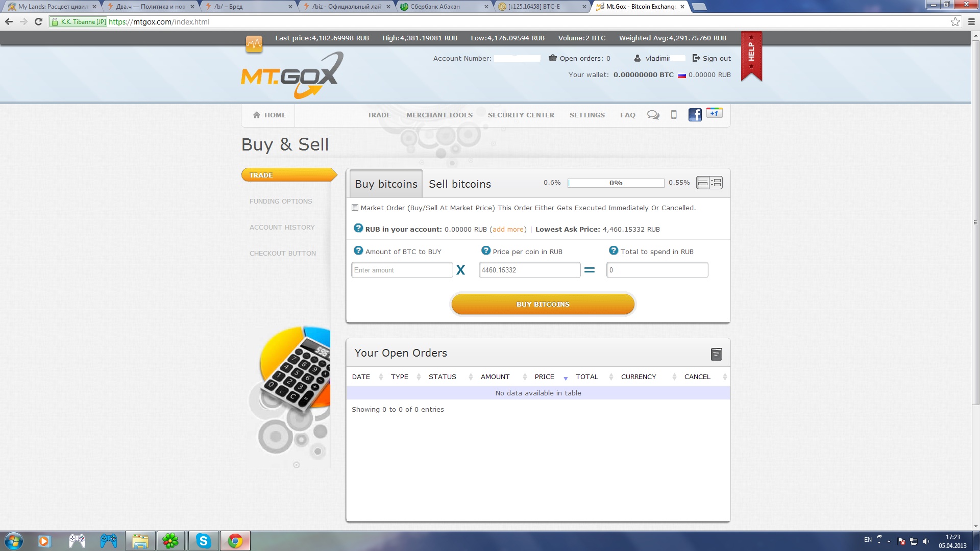Click the 0% fee progress bar
This screenshot has height=551, width=980.
coord(616,183)
